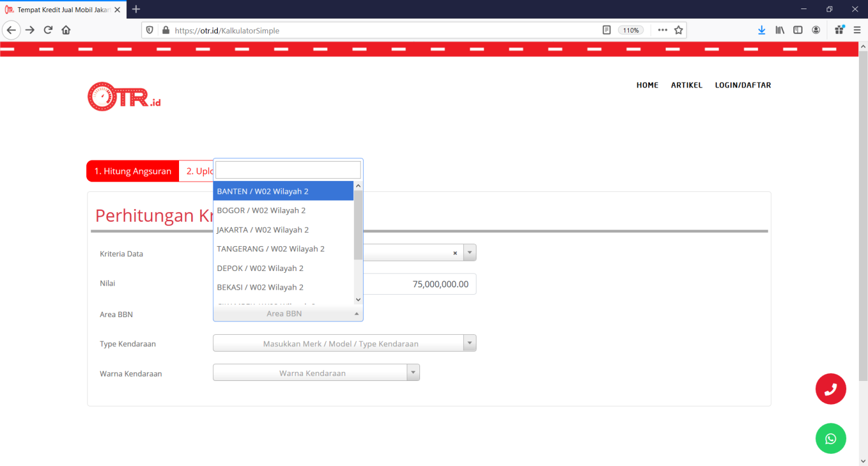868x466 pixels.
Task: Choose BANTEN / W02 Wilayah 2
Action: pos(283,191)
